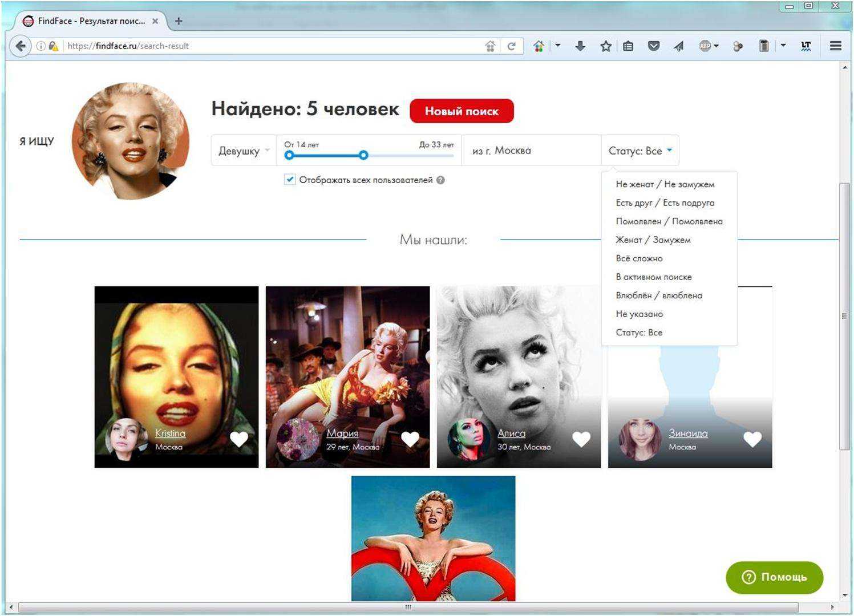854x616 pixels.
Task: Expand arrow next to colorful home icon
Action: click(557, 46)
